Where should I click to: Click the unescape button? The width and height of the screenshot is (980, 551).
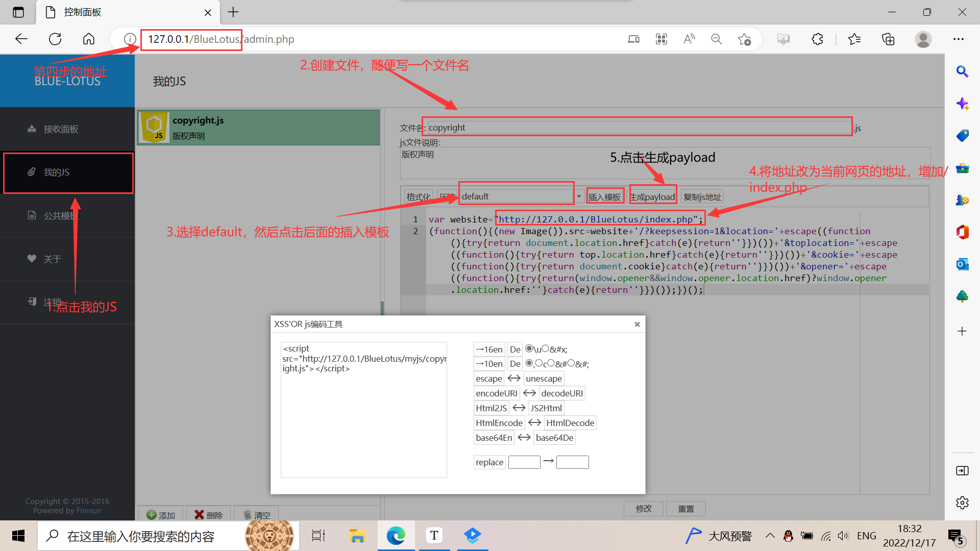coord(544,379)
